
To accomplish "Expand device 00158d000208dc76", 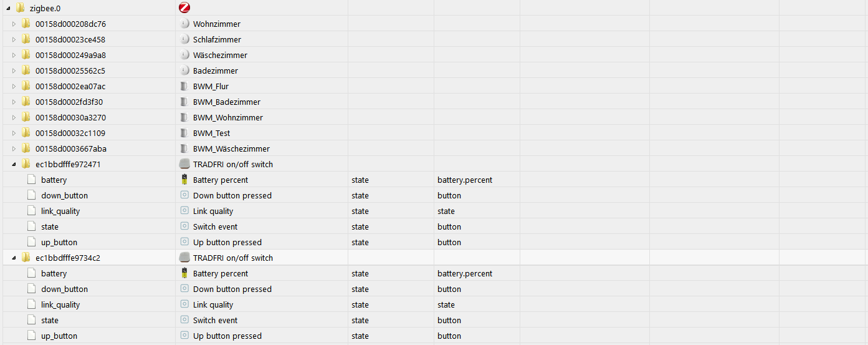I will click(x=14, y=24).
